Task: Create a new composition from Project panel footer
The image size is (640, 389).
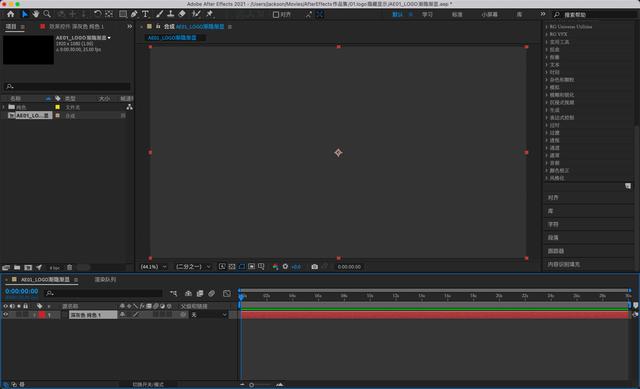Action: click(28, 268)
